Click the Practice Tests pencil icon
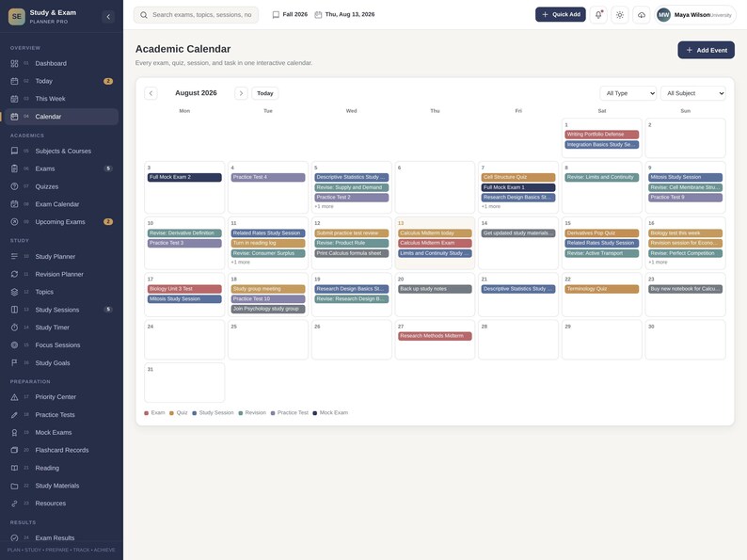 click(14, 415)
